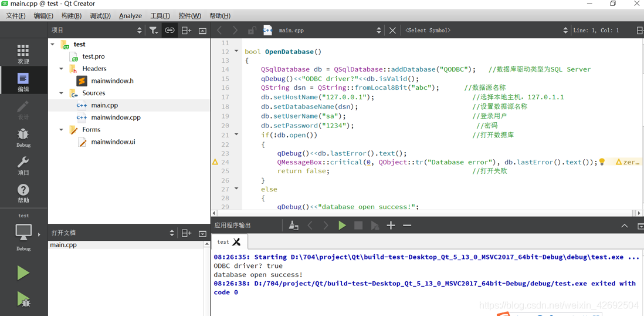
Task: Switch to 编辑 (Edit) mode
Action: tap(23, 82)
